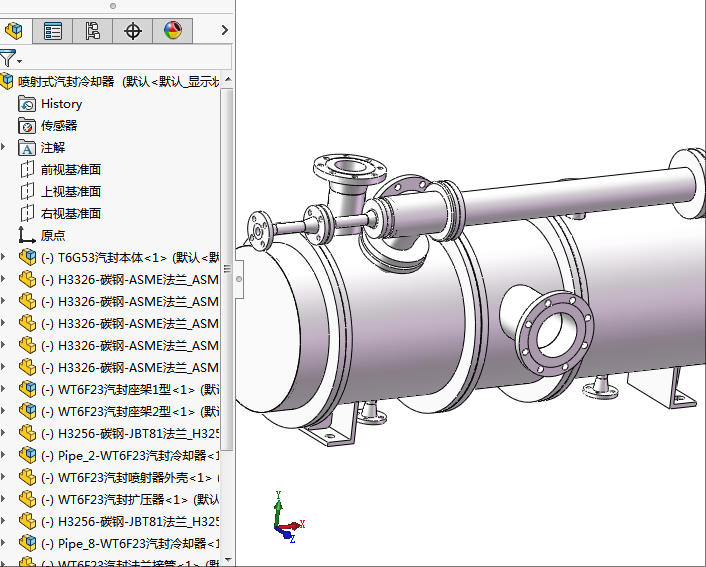The image size is (706, 567).
Task: Select the 右视基准面 label
Action: tap(71, 213)
